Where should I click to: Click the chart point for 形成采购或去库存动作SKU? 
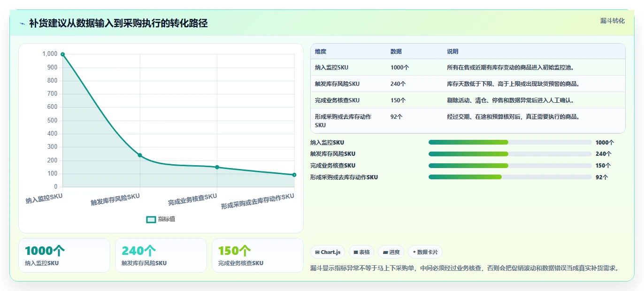[294, 175]
